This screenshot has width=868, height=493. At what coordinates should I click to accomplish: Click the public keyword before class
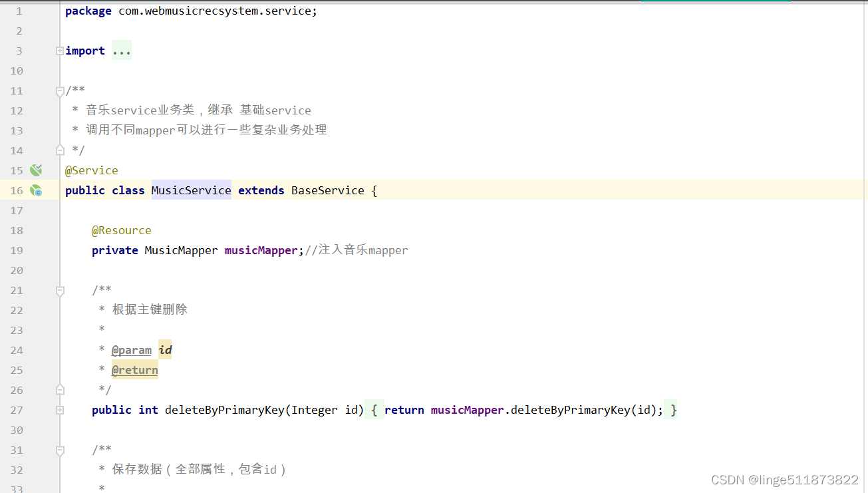85,190
